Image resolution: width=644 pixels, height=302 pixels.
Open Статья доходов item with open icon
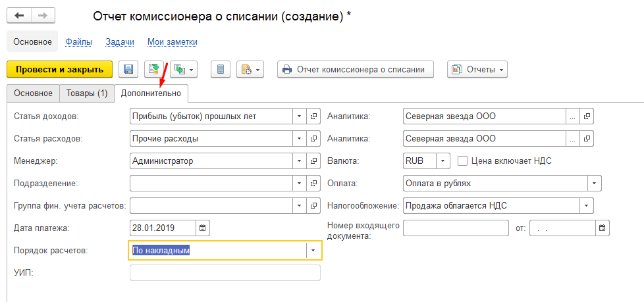point(313,116)
